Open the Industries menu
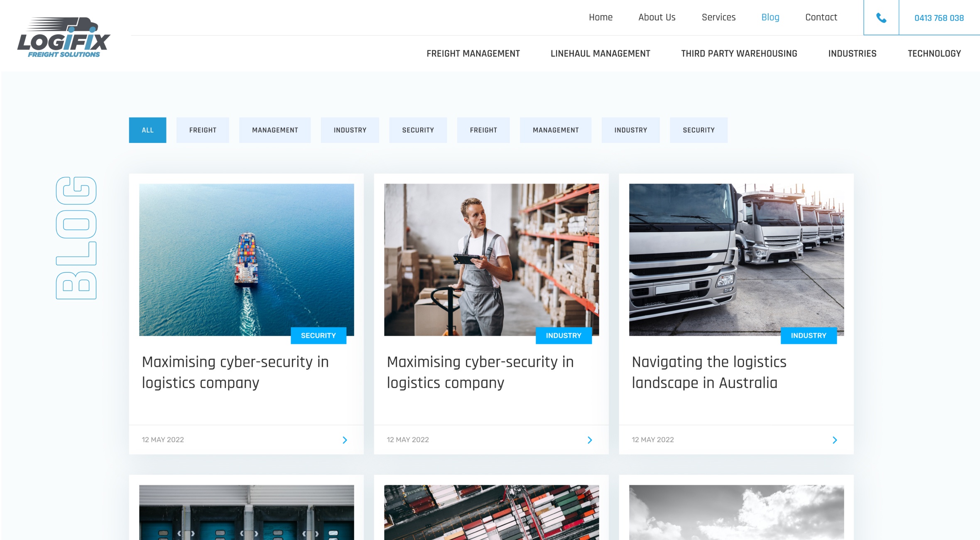This screenshot has height=540, width=980. (852, 54)
